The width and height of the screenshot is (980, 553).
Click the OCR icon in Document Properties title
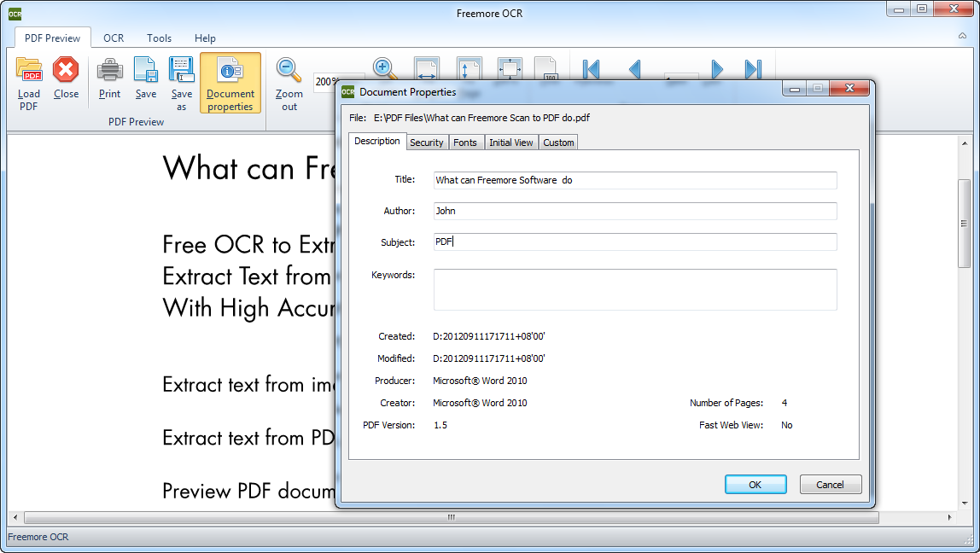tap(347, 92)
